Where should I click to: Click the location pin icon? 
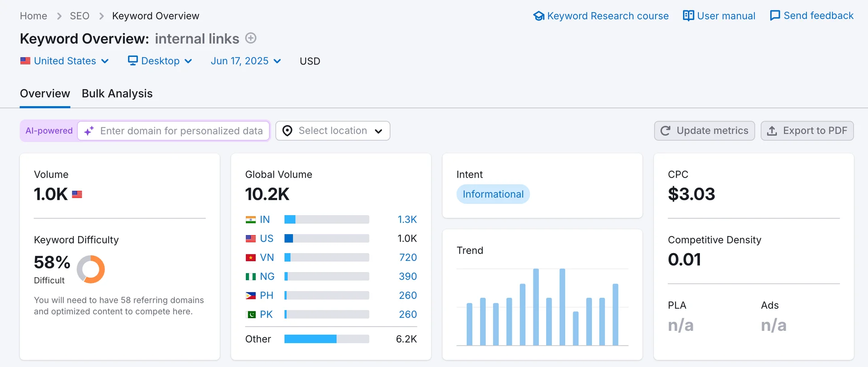(287, 131)
